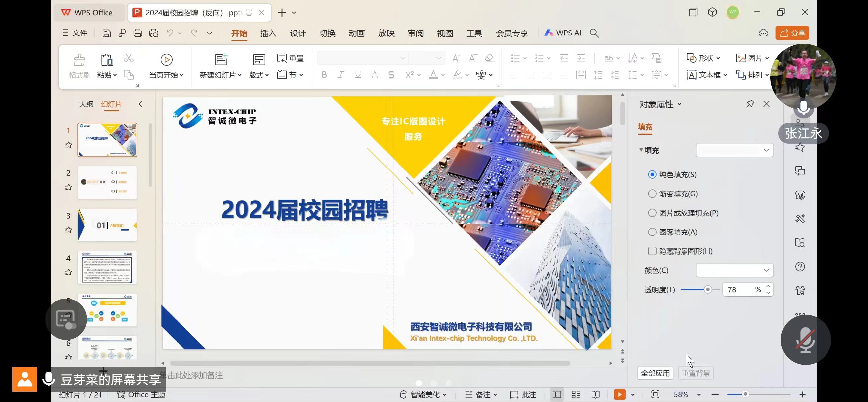
Task: Click the Redo arrow icon
Action: point(194,33)
